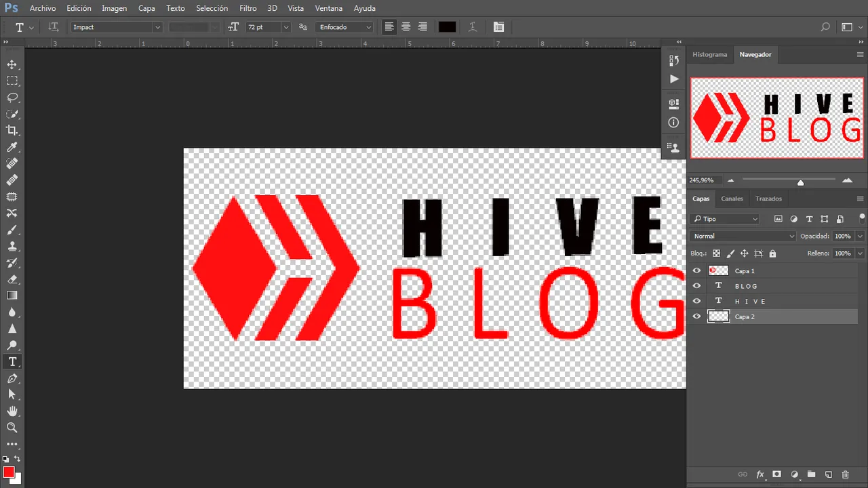Toggle layer filtering switch
Screen dimensions: 868x488
[862, 218]
